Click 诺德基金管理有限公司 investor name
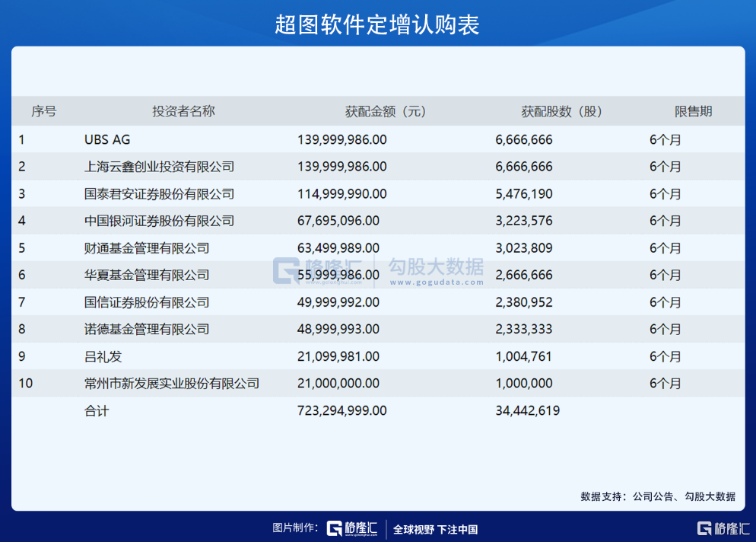Image resolution: width=756 pixels, height=542 pixels. [x=147, y=329]
